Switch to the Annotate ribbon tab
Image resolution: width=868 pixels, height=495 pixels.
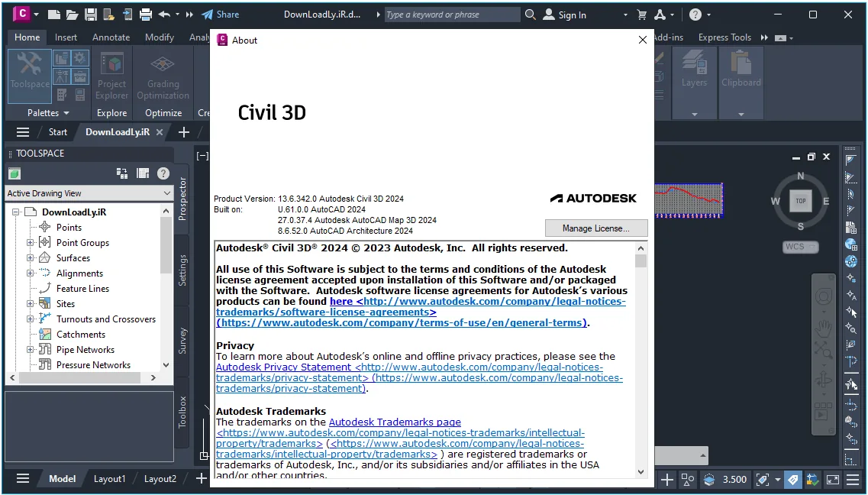[111, 37]
